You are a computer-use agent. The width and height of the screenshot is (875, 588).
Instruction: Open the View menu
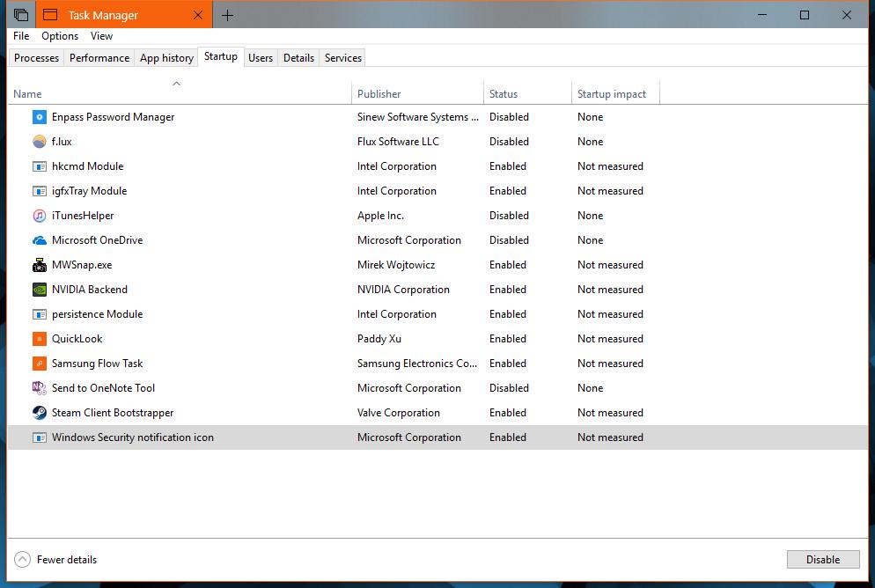[x=101, y=36]
